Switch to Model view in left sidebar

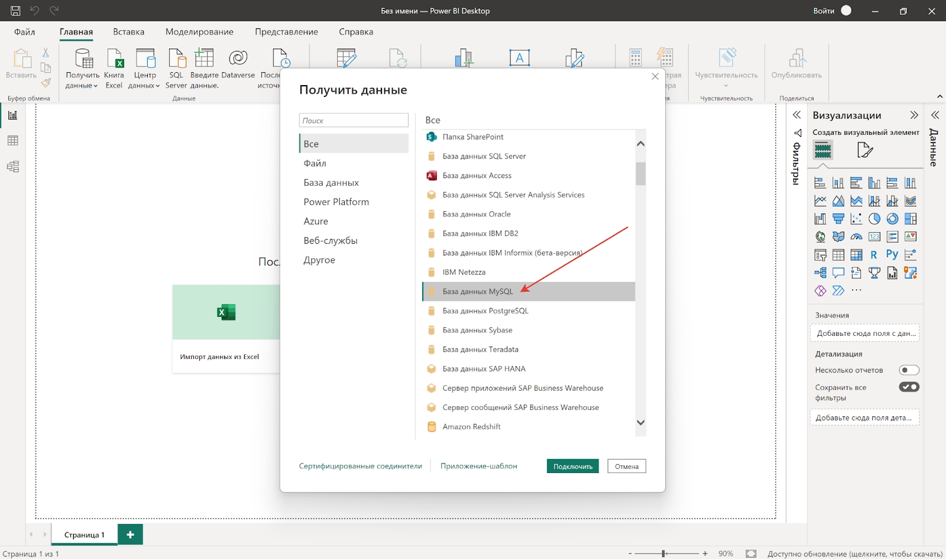(x=12, y=167)
